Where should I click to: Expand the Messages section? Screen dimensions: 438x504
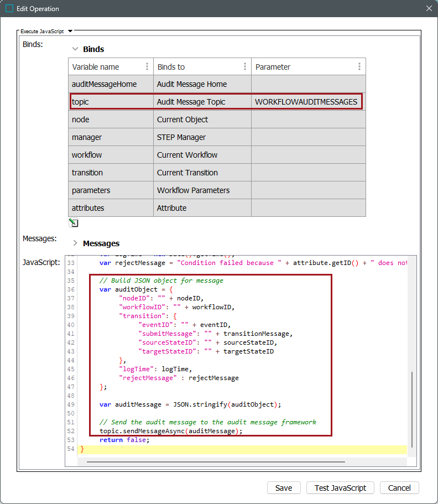click(x=75, y=243)
